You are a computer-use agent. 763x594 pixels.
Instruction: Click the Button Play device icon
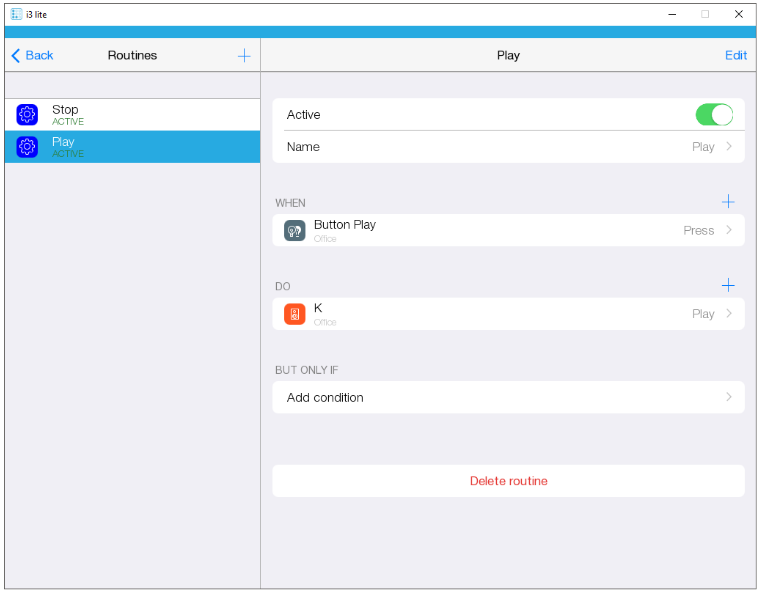coord(294,231)
